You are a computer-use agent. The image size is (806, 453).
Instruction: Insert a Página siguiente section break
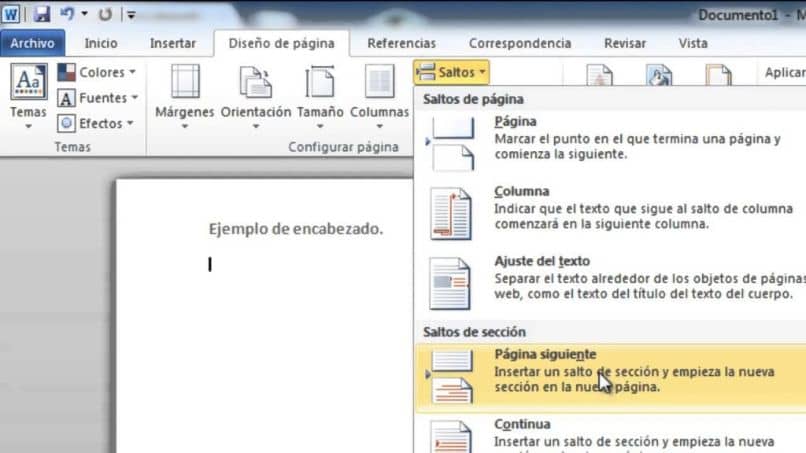(610, 378)
